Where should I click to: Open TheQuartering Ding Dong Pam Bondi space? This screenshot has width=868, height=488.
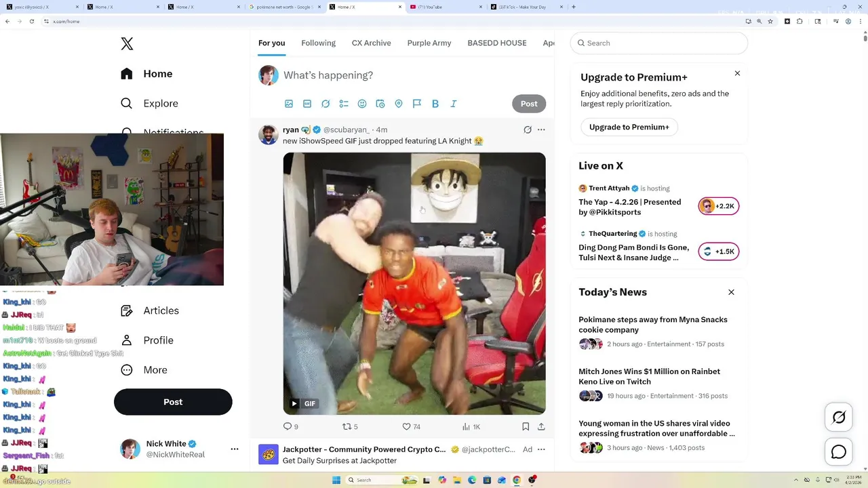coord(633,252)
